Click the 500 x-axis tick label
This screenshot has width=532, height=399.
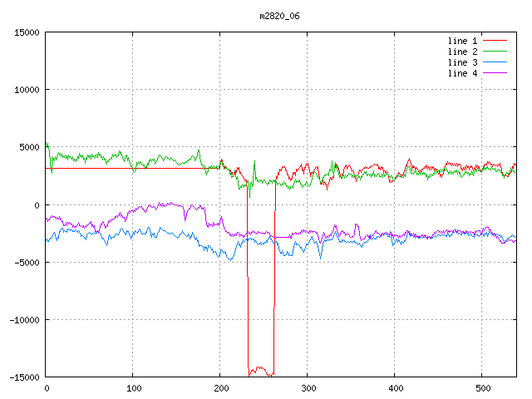click(x=482, y=388)
